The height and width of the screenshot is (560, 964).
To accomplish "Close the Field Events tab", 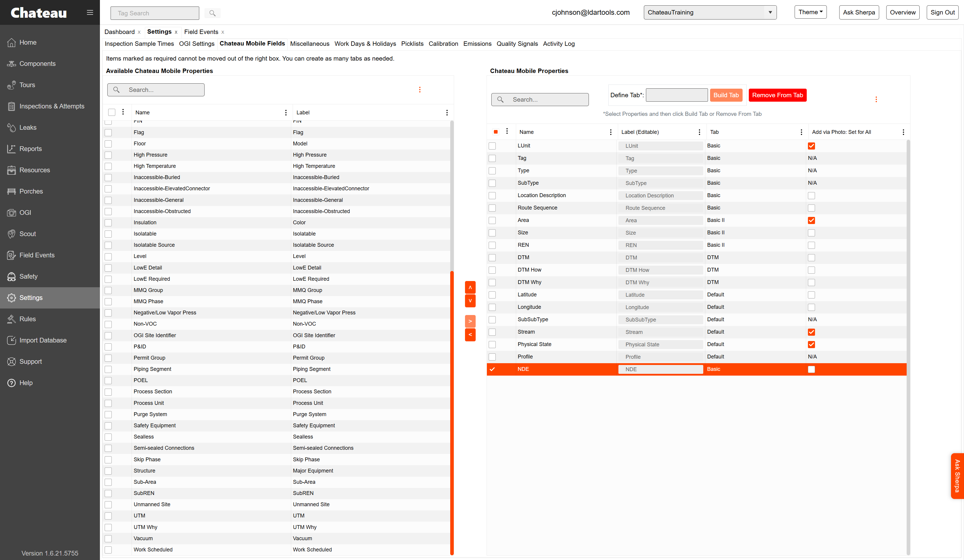I will (x=223, y=32).
